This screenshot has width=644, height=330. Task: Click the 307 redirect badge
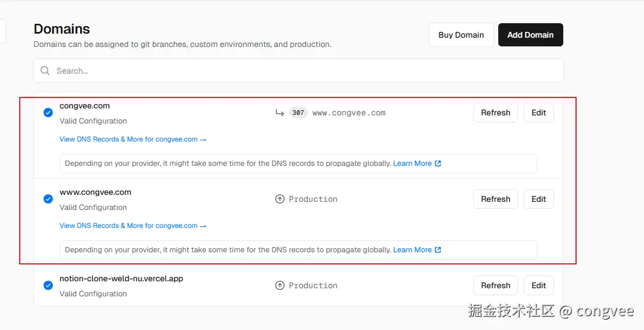298,113
